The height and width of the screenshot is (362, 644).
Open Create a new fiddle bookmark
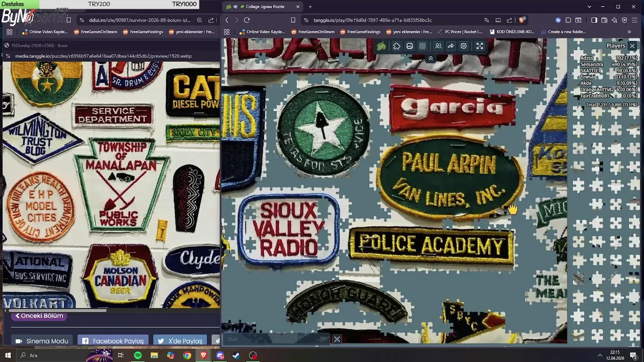(562, 32)
